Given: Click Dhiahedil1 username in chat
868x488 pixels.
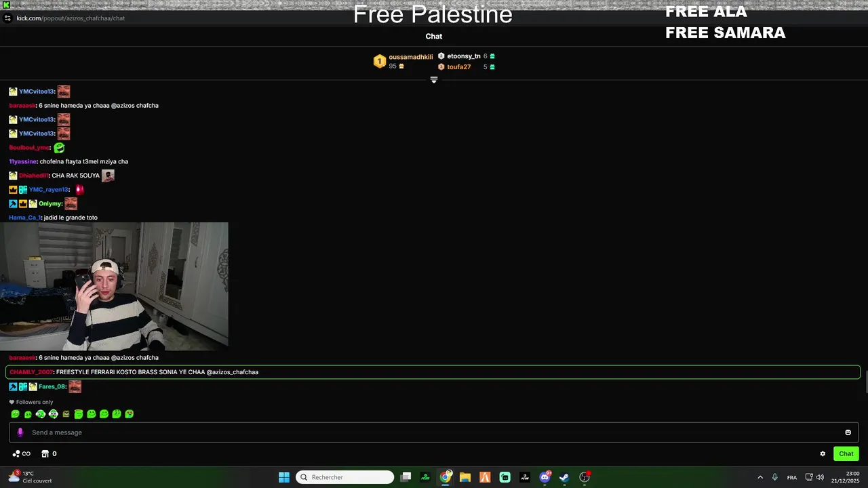Looking at the screenshot, I should [x=34, y=176].
